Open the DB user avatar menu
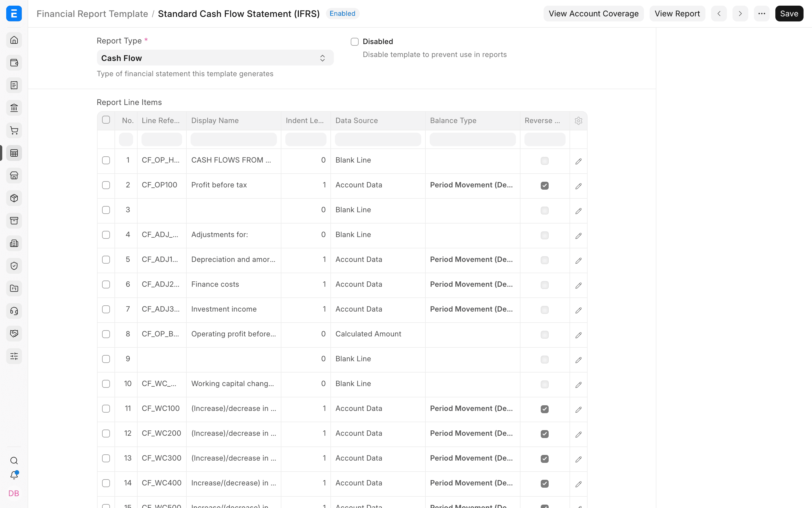Image resolution: width=812 pixels, height=508 pixels. (14, 493)
